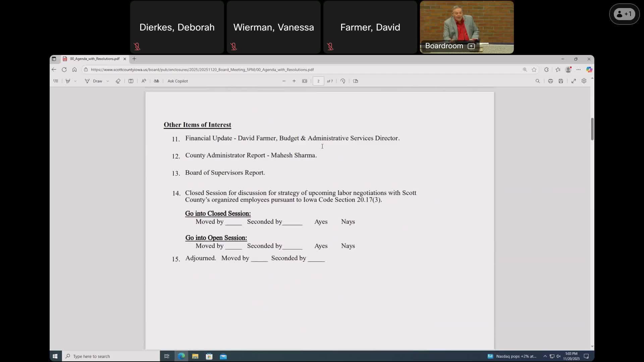Select the Highlight tool
The height and width of the screenshot is (362, 644).
tap(68, 81)
